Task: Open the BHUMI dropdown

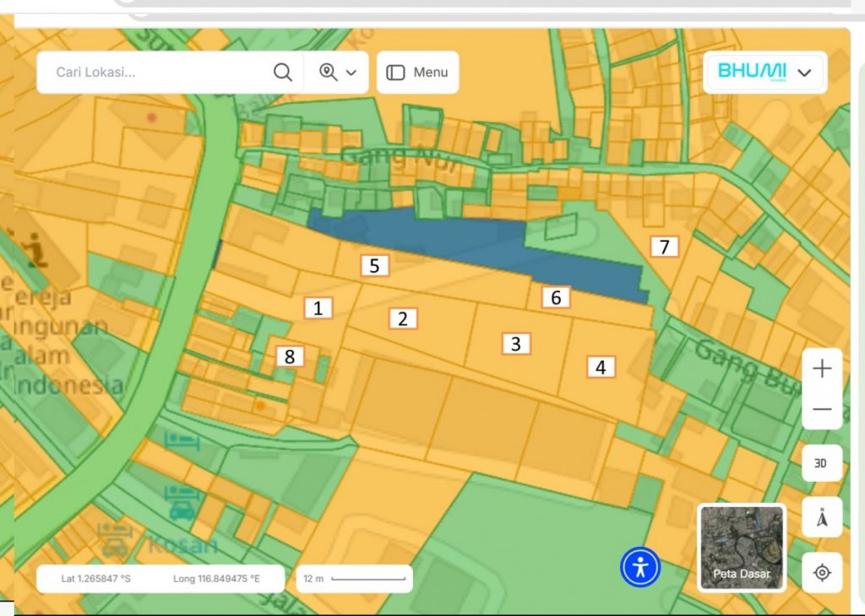Action: [x=765, y=72]
